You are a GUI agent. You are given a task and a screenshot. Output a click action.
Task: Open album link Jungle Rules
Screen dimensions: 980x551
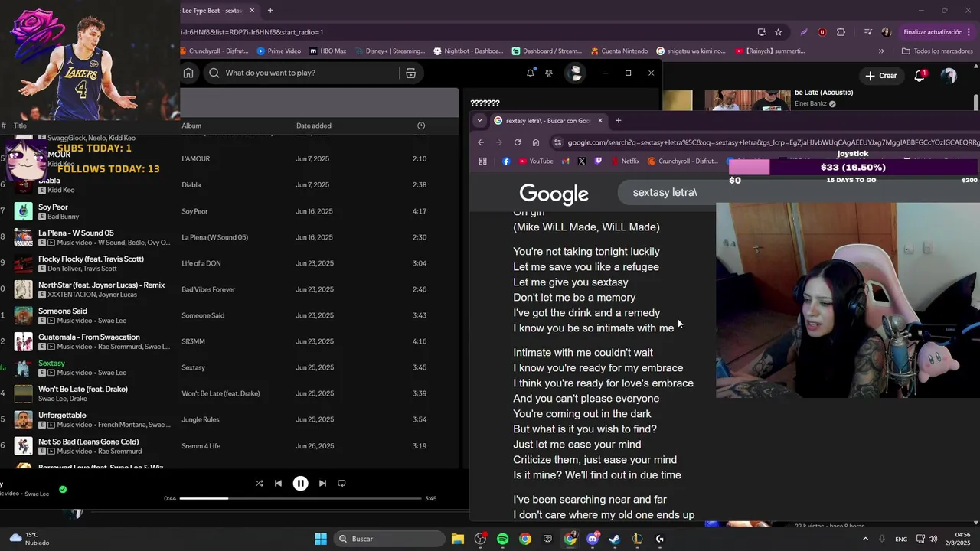[201, 419]
